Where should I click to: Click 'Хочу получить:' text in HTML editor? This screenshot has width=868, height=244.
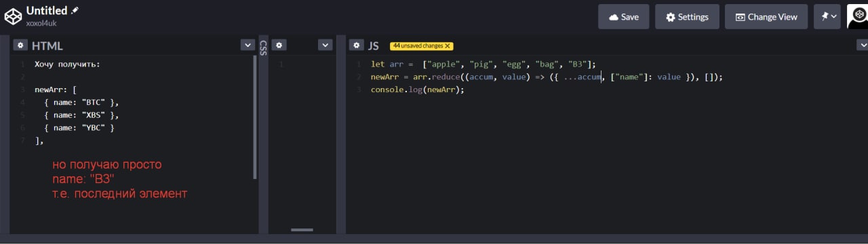tap(67, 64)
